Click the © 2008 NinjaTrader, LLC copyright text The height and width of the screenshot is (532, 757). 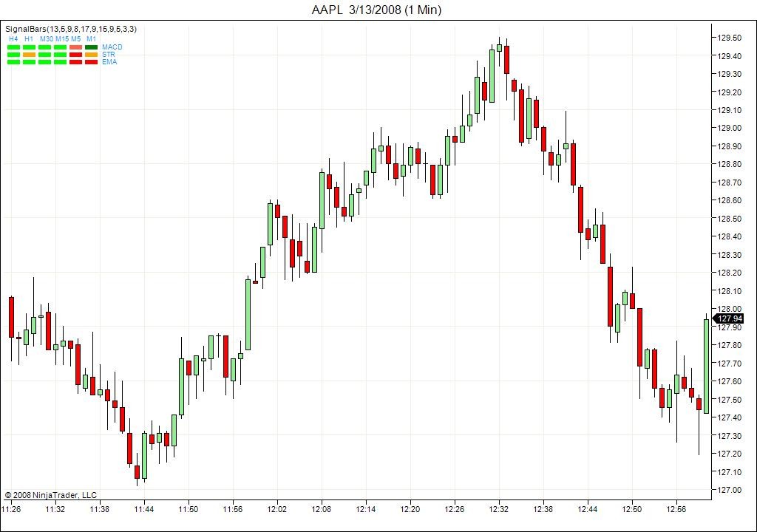coord(51,495)
